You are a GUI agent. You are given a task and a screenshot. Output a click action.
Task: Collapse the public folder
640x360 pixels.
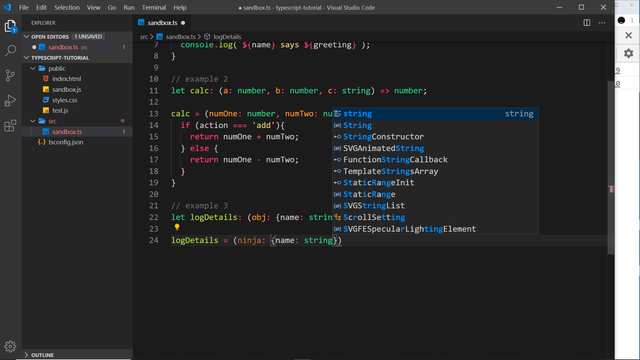tap(33, 69)
